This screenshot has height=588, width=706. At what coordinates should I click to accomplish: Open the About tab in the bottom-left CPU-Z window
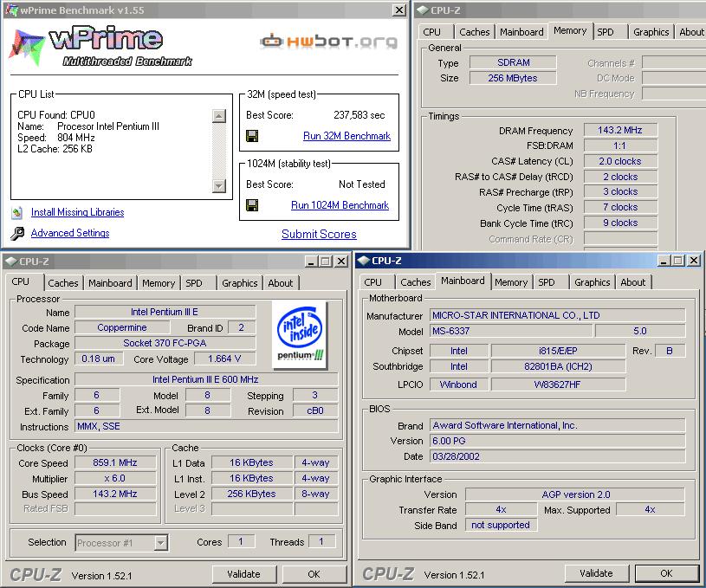tap(280, 283)
